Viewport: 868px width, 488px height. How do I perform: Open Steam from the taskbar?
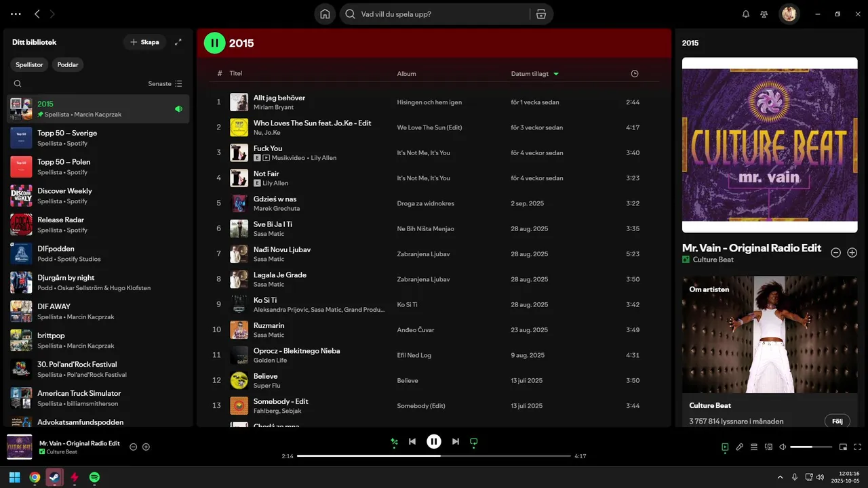coord(54,477)
